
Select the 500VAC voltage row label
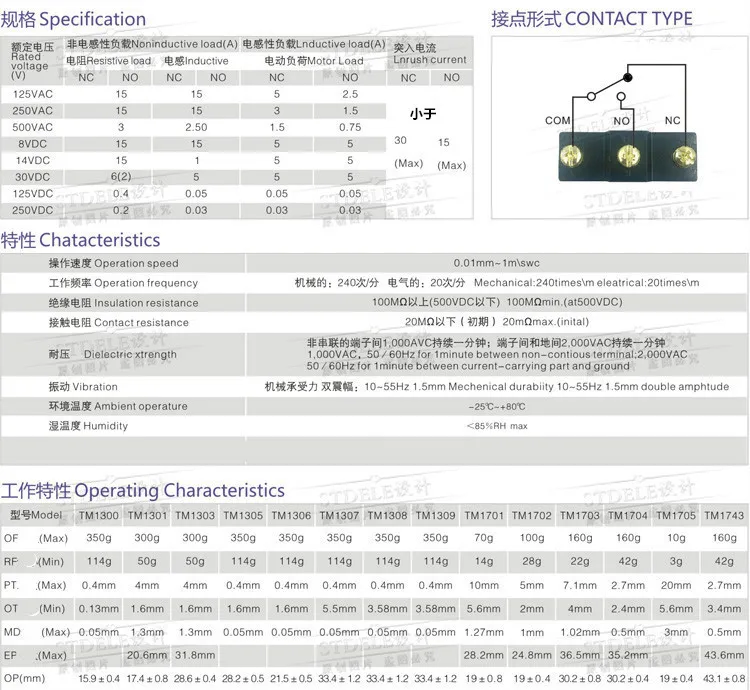[33, 127]
